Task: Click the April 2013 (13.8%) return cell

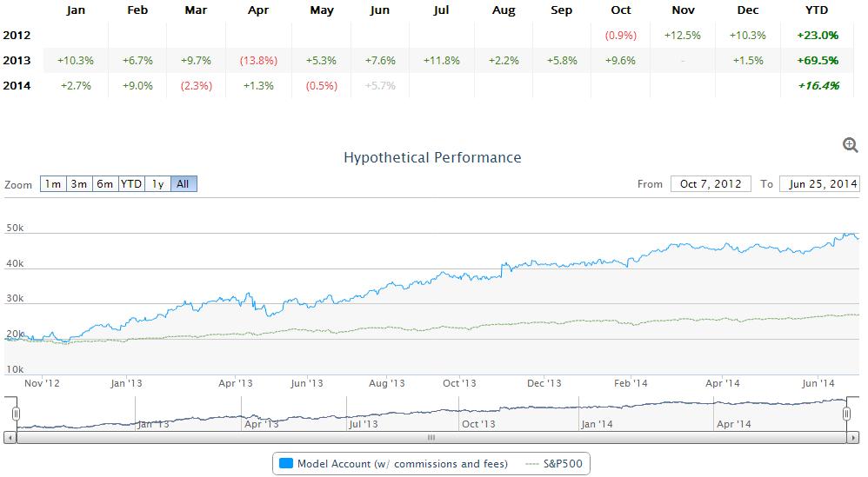Action: coord(258,61)
